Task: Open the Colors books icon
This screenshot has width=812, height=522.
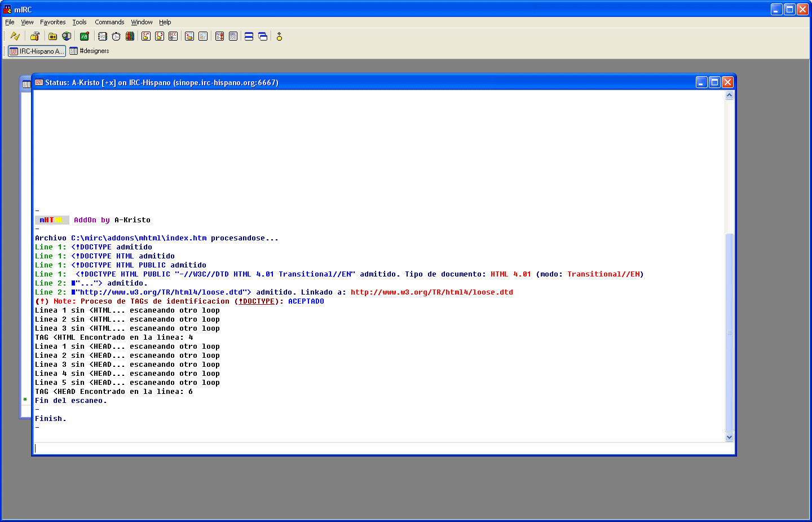Action: point(130,36)
